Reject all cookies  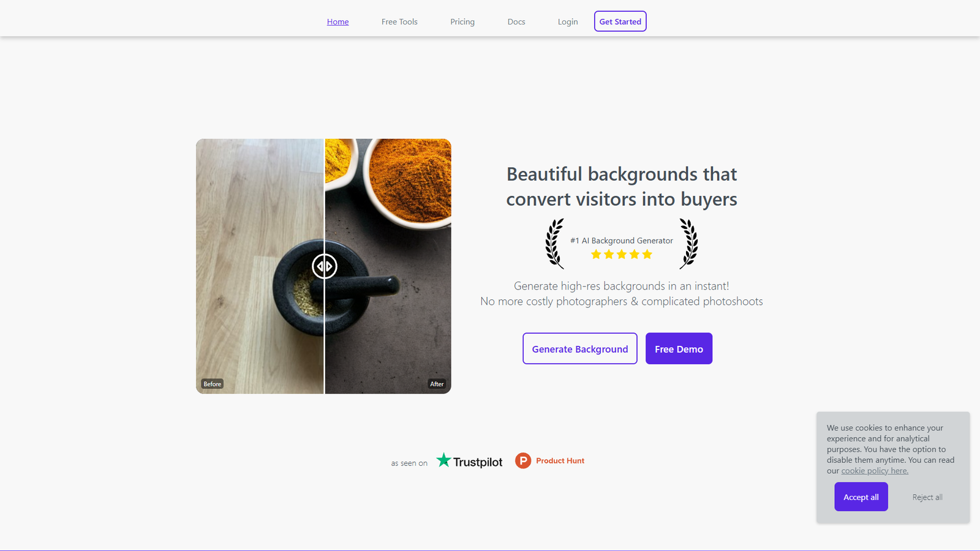tap(927, 497)
